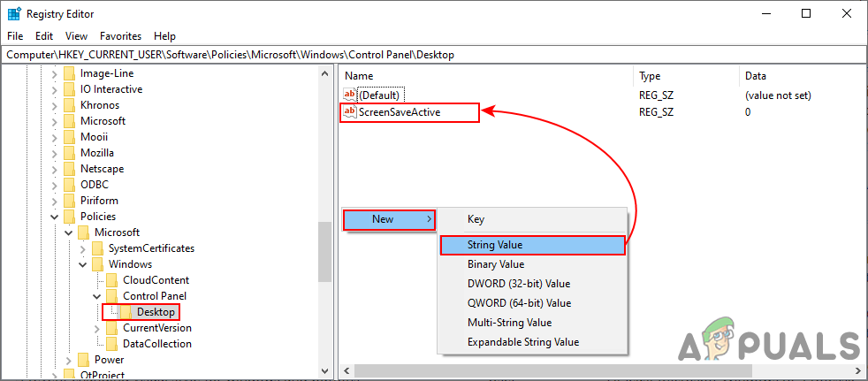The height and width of the screenshot is (381, 868).
Task: Choose DWORD (32-bit) Value
Action: 532,284
